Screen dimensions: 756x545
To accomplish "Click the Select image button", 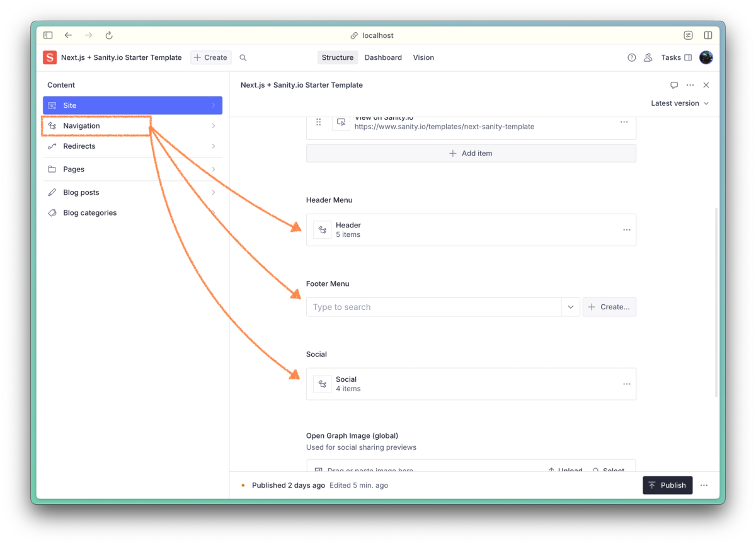I will coord(608,469).
